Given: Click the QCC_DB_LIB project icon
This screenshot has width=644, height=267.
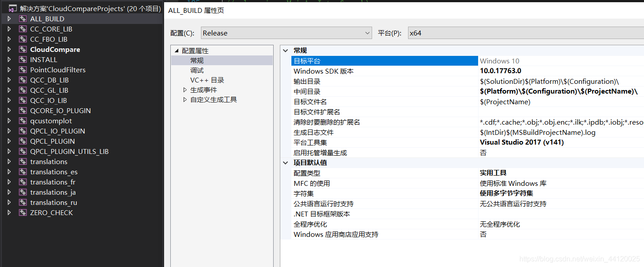Looking at the screenshot, I should [x=23, y=80].
